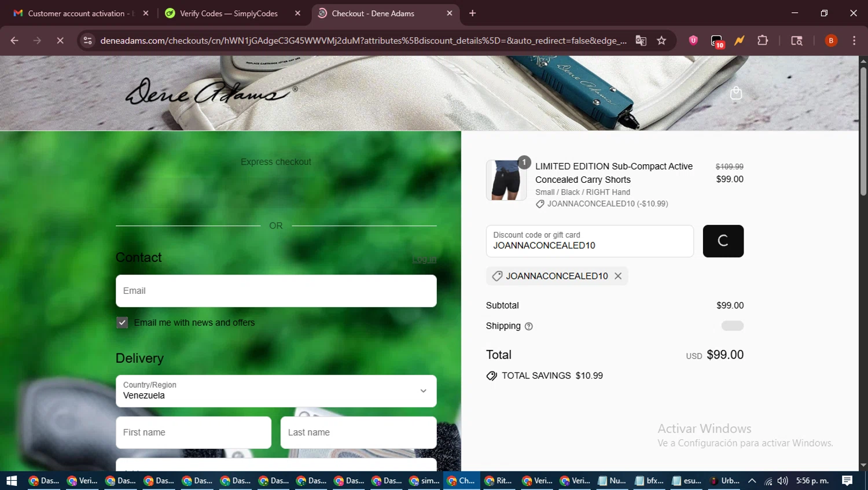Click the LIMITED EDITION Sub-Compact product title
Screen dimensions: 868x490
click(614, 173)
